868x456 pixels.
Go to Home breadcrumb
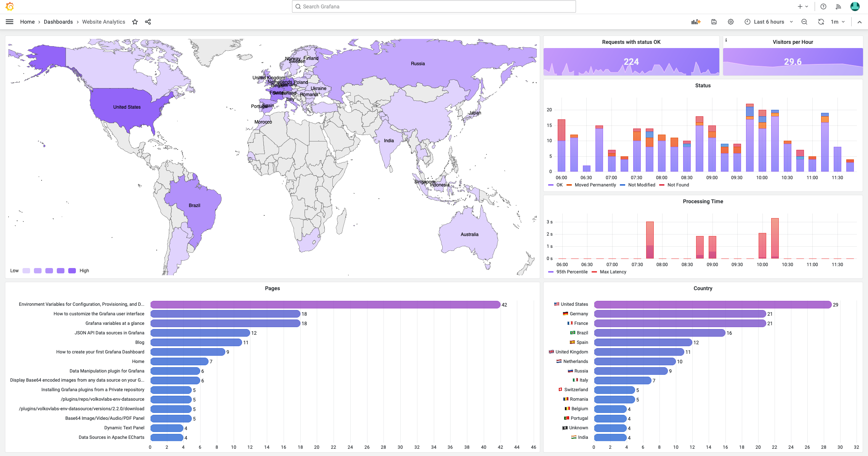tap(27, 22)
